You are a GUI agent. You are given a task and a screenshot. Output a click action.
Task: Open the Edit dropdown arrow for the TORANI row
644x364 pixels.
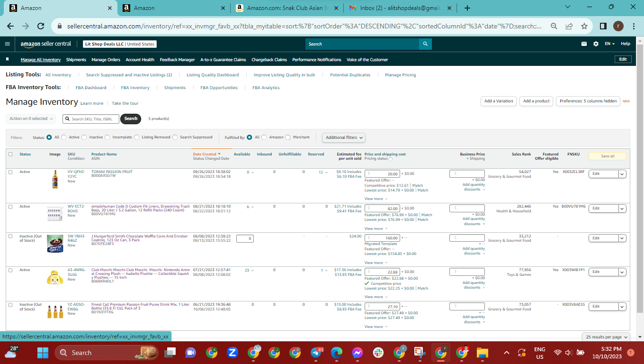click(622, 174)
